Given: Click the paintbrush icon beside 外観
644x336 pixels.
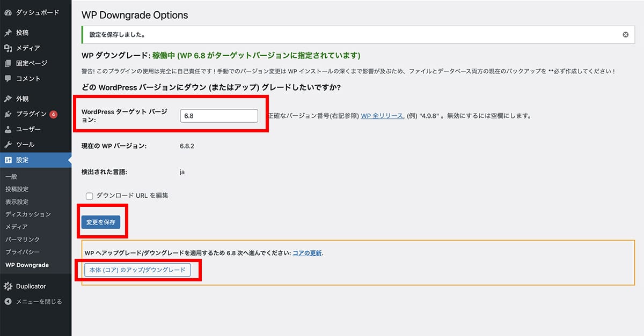Looking at the screenshot, I should 8,99.
